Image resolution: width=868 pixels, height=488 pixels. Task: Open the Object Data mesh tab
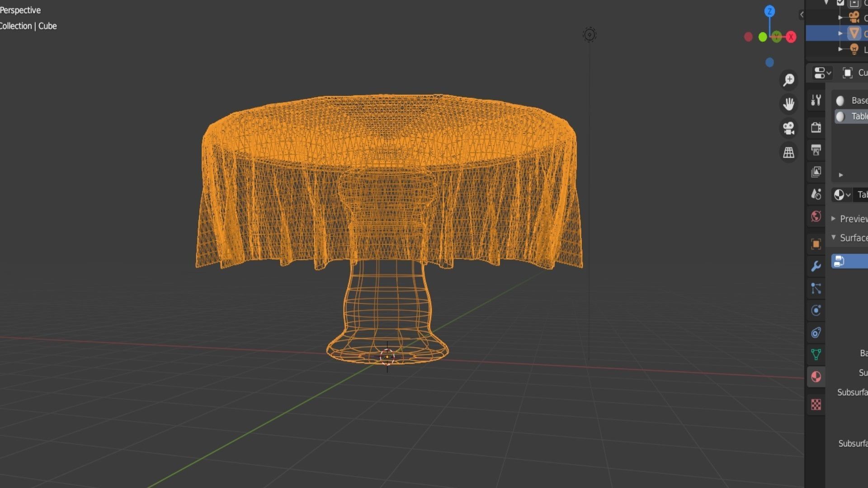[816, 355]
